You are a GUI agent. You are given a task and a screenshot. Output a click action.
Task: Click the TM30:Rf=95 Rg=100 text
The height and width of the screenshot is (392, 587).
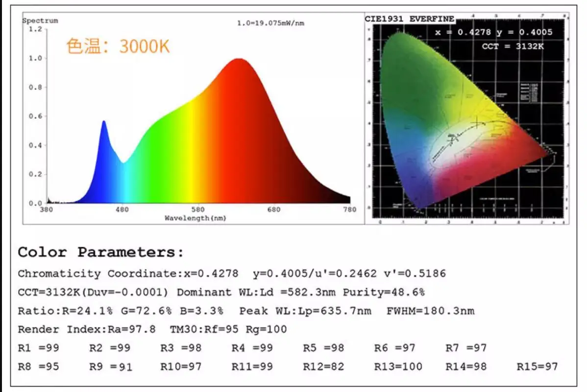tap(228, 329)
